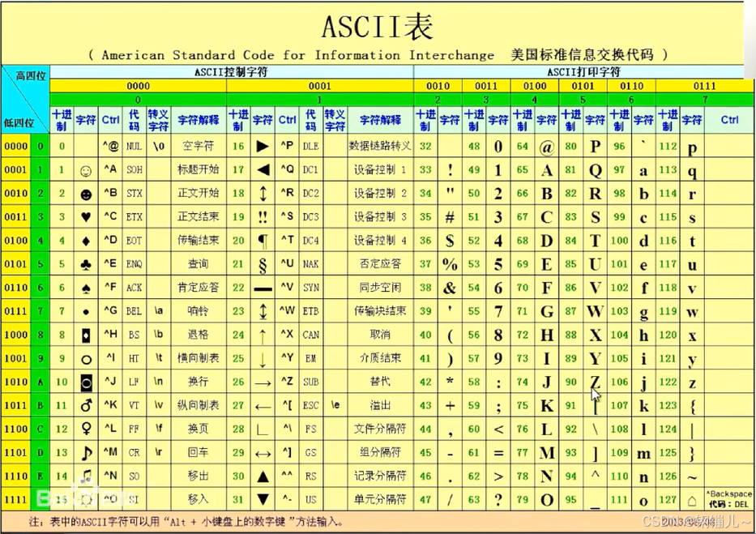
Task: Click the binary '1111' row label
Action: coord(16,499)
